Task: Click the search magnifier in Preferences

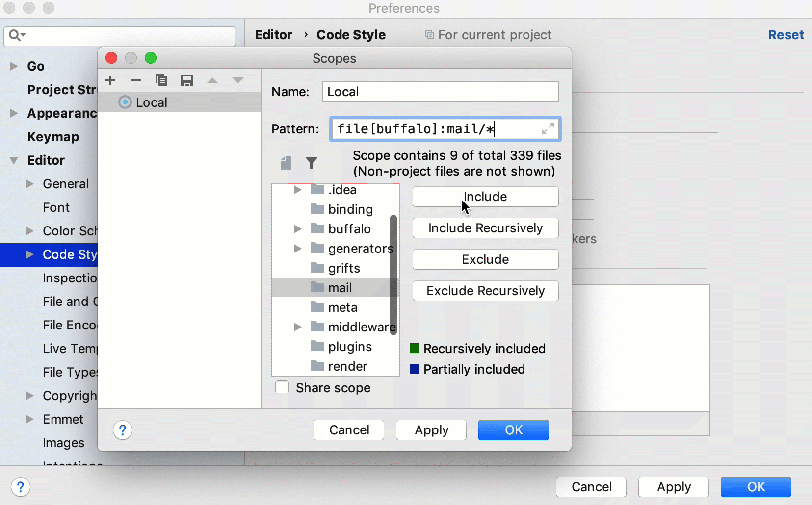Action: click(17, 35)
